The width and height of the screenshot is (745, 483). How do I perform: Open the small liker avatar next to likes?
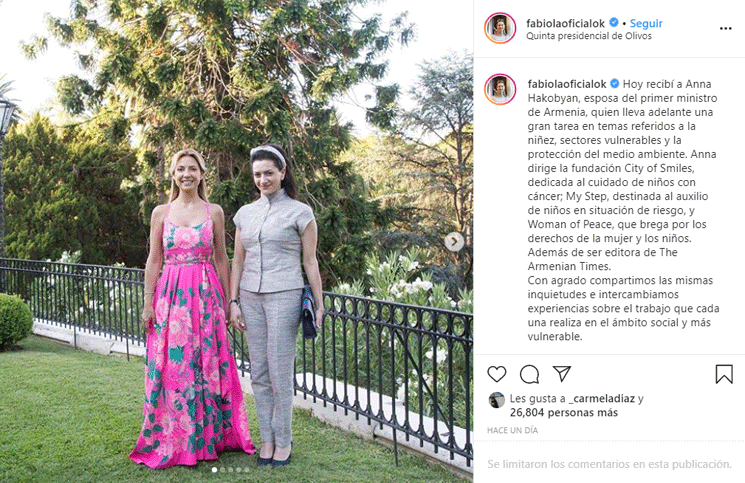pos(497,400)
